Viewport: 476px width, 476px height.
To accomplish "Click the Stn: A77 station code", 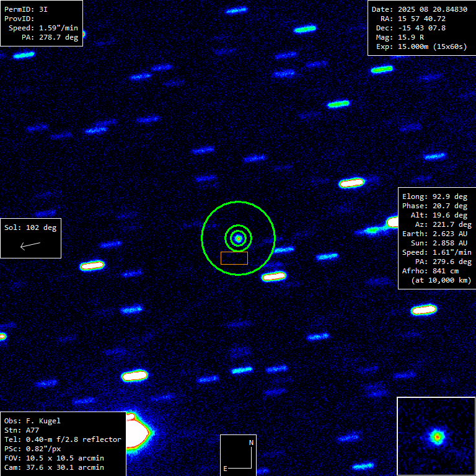I will (x=21, y=430).
